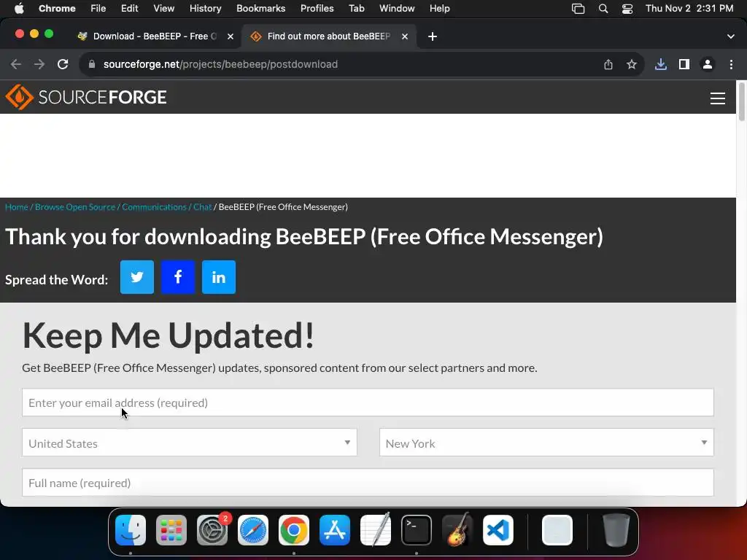Click the Full name input field
This screenshot has height=560, width=747.
point(368,483)
